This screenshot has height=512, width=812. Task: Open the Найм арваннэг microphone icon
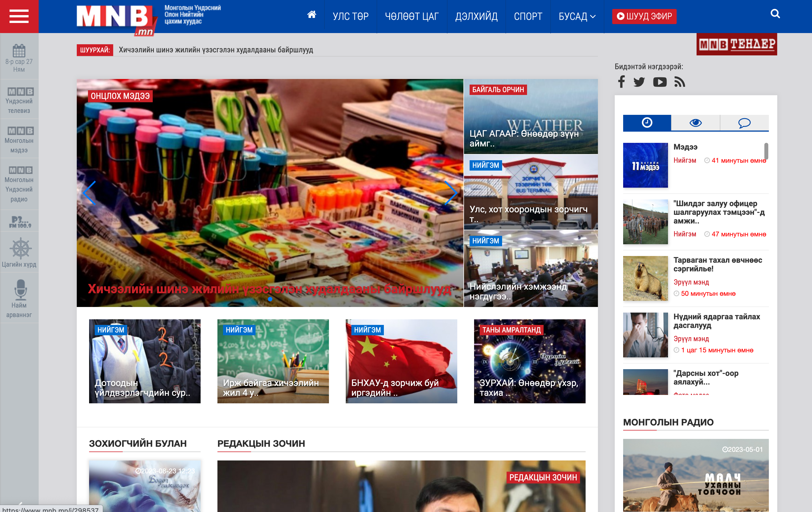20,289
